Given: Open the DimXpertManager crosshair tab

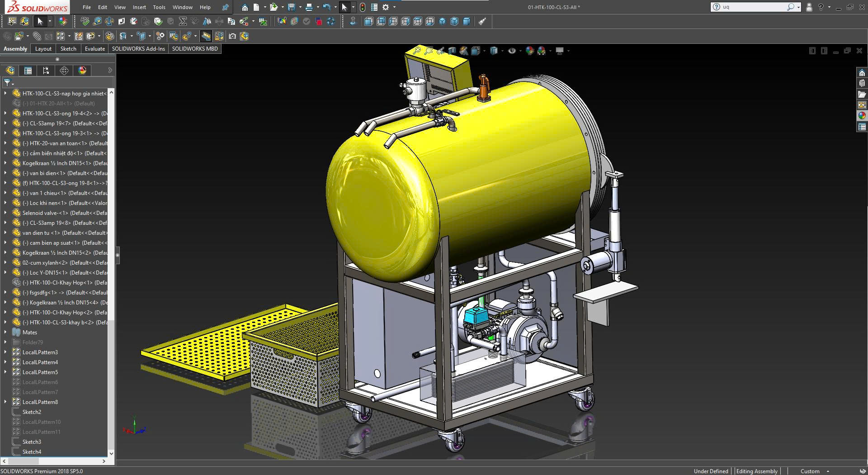Looking at the screenshot, I should (x=64, y=71).
